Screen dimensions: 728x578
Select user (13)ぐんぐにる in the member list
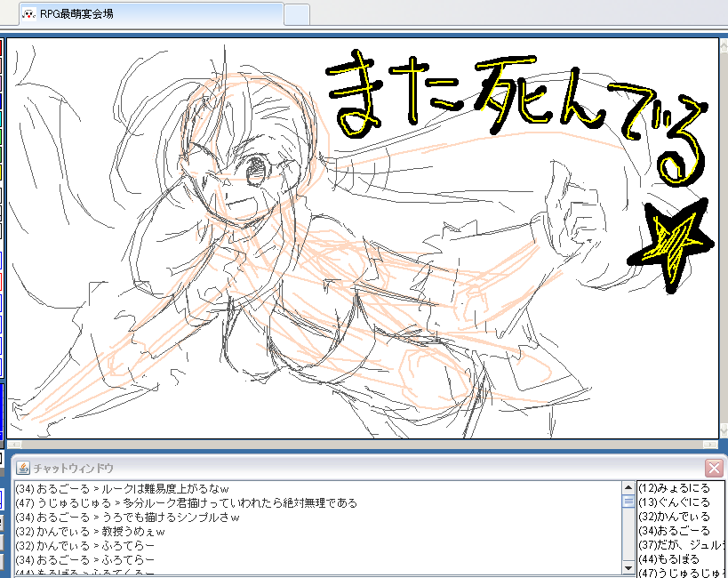tap(675, 502)
